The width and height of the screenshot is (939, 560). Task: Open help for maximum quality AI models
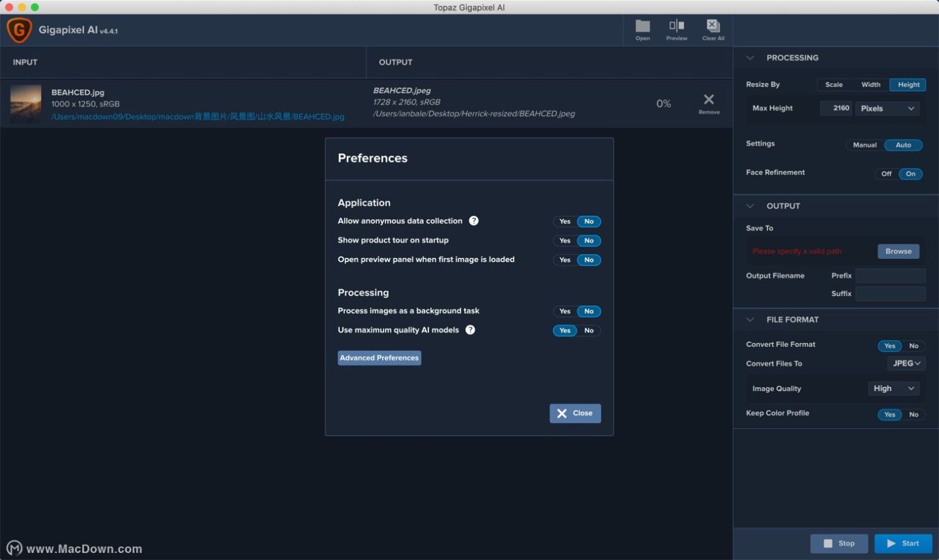pyautogui.click(x=470, y=330)
